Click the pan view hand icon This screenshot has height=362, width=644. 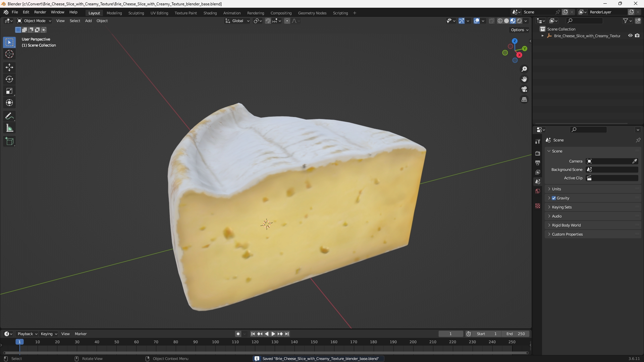coord(524,79)
